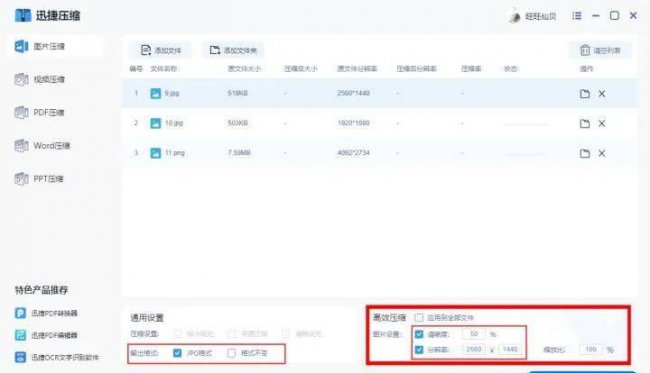Click the 2560*1440 resolution cell
Image resolution: width=650 pixels, height=373 pixels.
[353, 93]
